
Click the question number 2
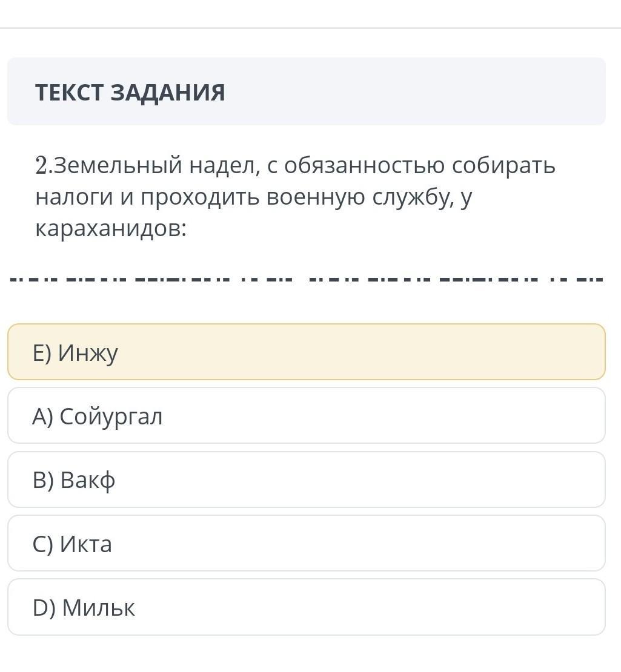click(x=41, y=165)
